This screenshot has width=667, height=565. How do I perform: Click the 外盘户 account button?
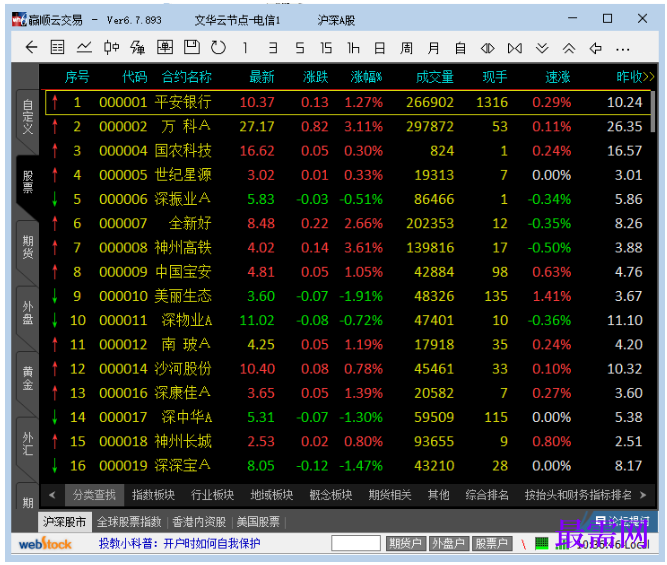tap(448, 543)
